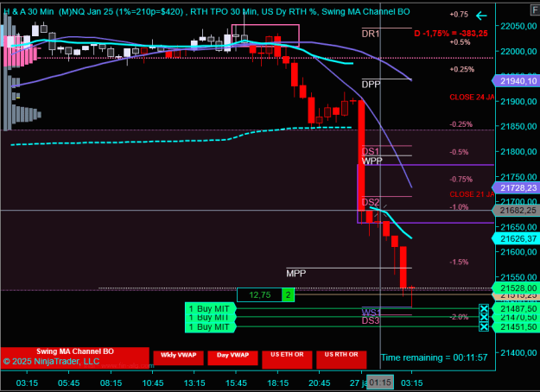Click the pink volume profile histogram

19,51
